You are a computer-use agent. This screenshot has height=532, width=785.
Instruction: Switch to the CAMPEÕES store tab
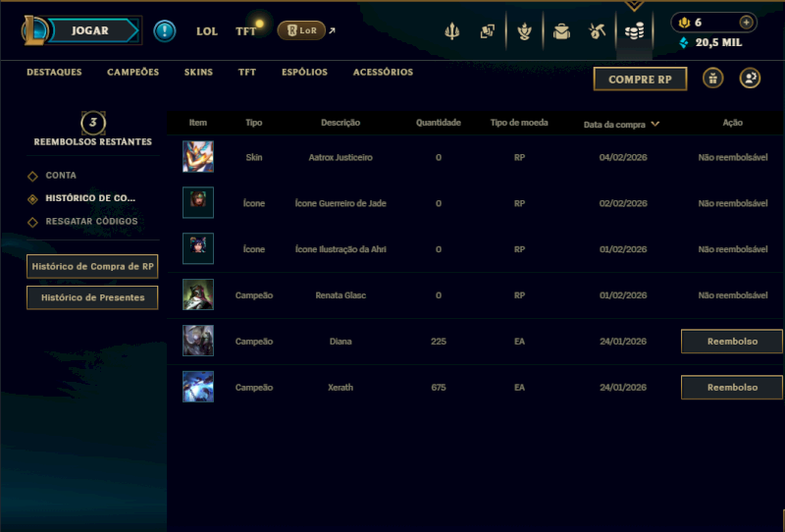tap(133, 72)
